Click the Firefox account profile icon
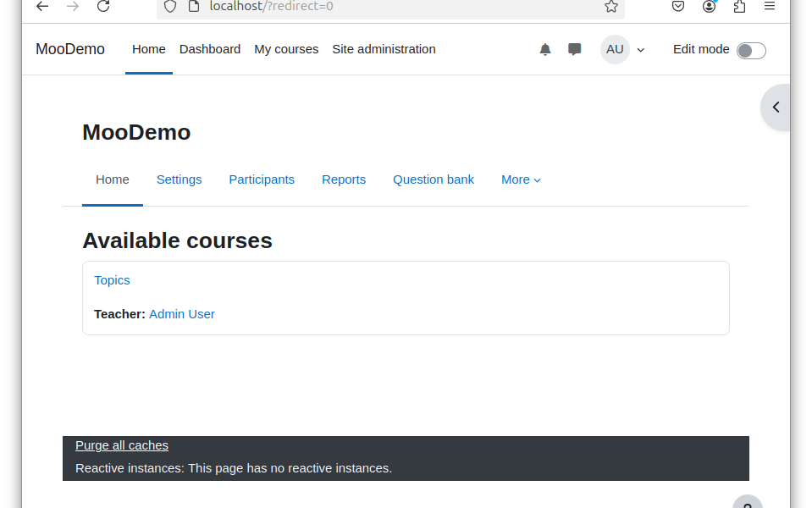812x508 pixels. [x=709, y=6]
